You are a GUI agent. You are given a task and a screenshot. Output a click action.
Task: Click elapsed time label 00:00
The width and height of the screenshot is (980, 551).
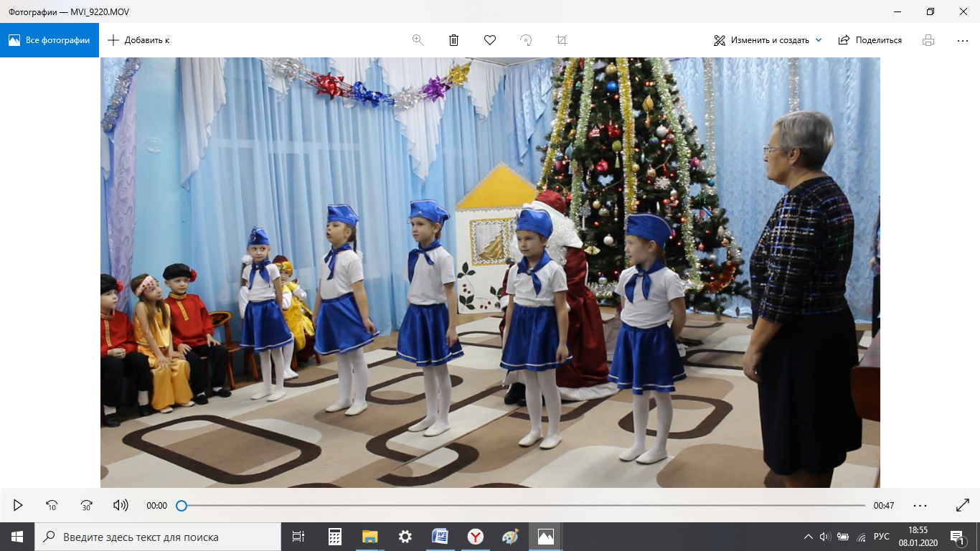156,506
